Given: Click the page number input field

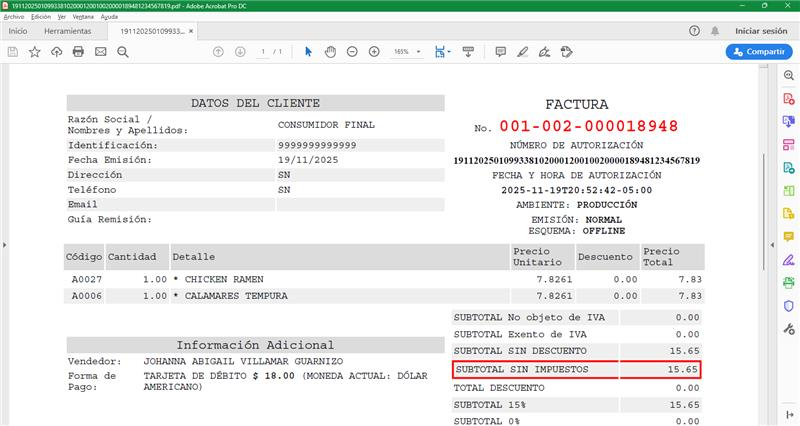Looking at the screenshot, I should (263, 51).
